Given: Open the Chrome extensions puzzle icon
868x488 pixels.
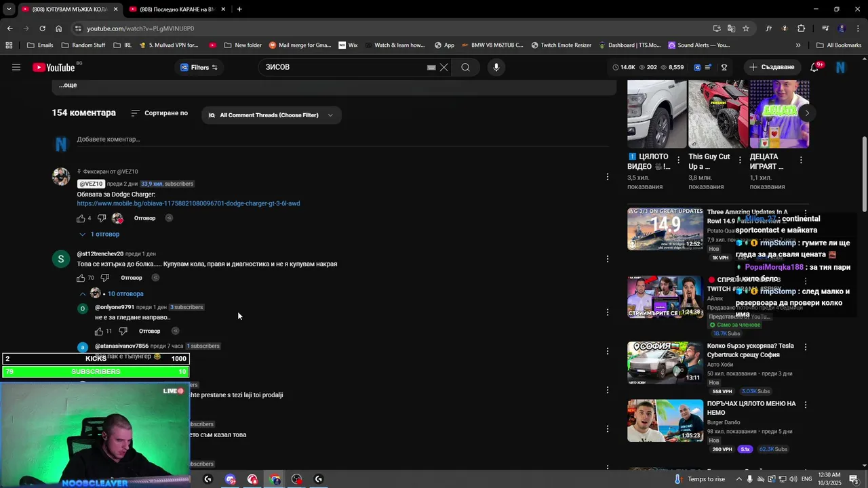Looking at the screenshot, I should (x=801, y=28).
